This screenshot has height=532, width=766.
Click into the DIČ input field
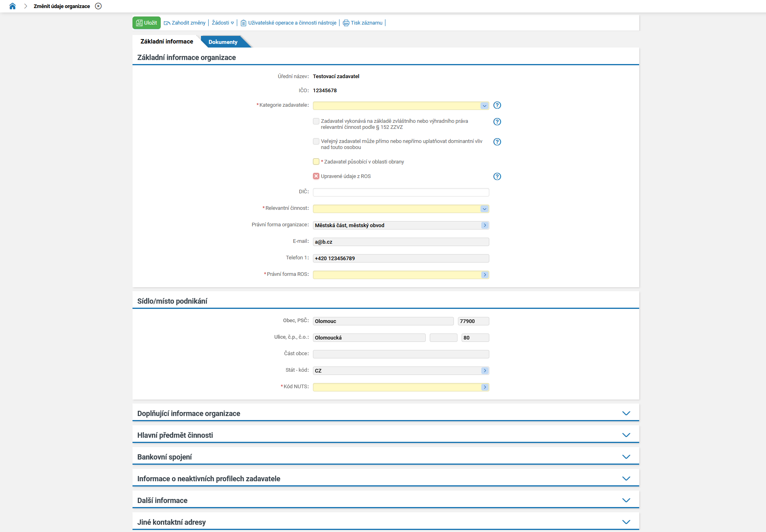tap(401, 192)
